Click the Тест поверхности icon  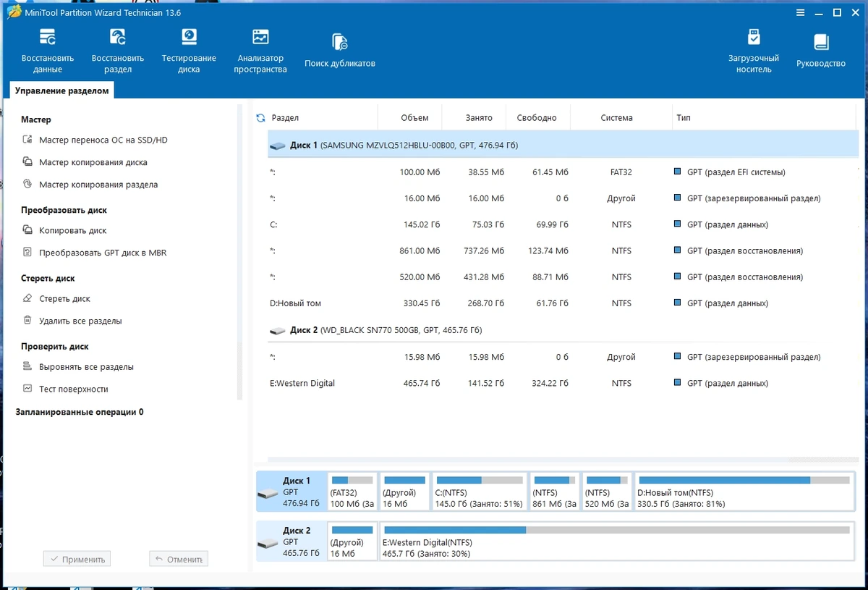click(27, 389)
